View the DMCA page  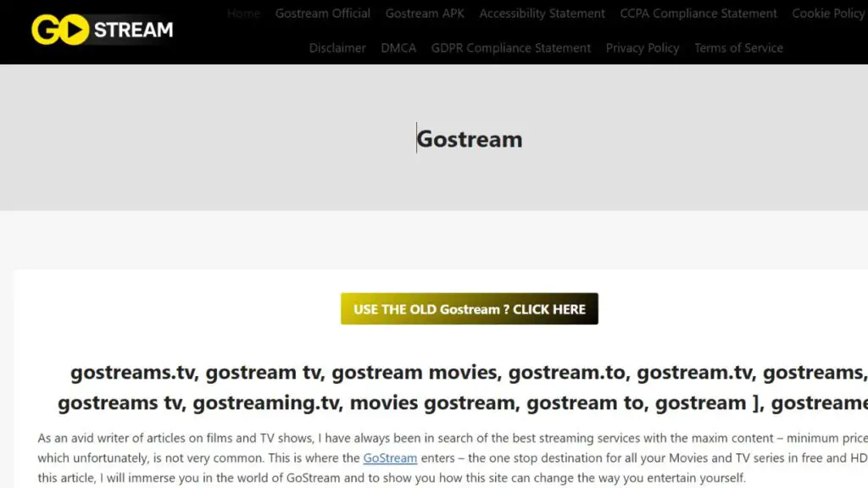pyautogui.click(x=398, y=48)
